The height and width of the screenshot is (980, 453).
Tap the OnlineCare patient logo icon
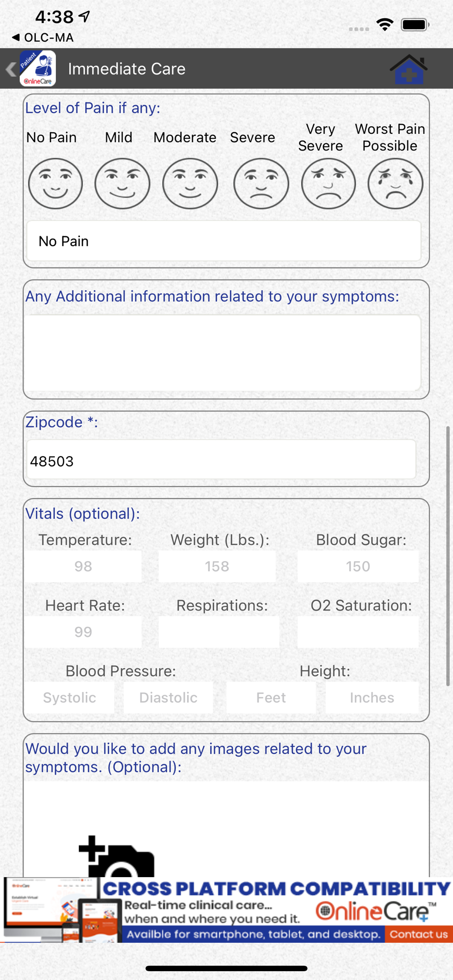pyautogui.click(x=38, y=69)
